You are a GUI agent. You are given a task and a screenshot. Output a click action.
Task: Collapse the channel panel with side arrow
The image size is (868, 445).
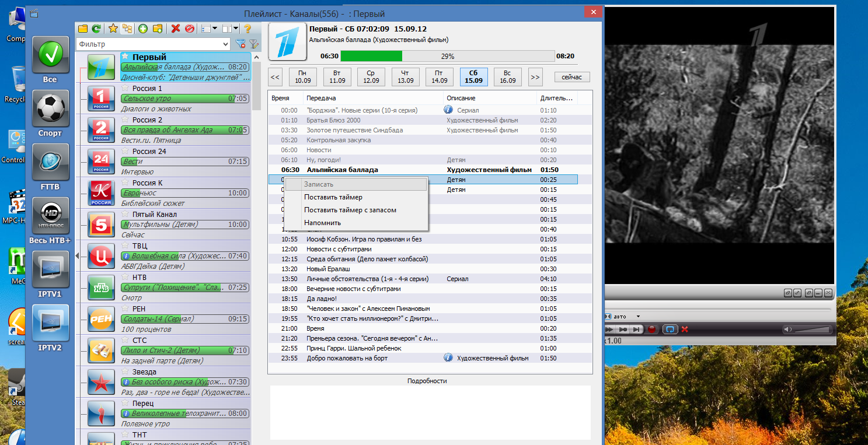tap(78, 256)
